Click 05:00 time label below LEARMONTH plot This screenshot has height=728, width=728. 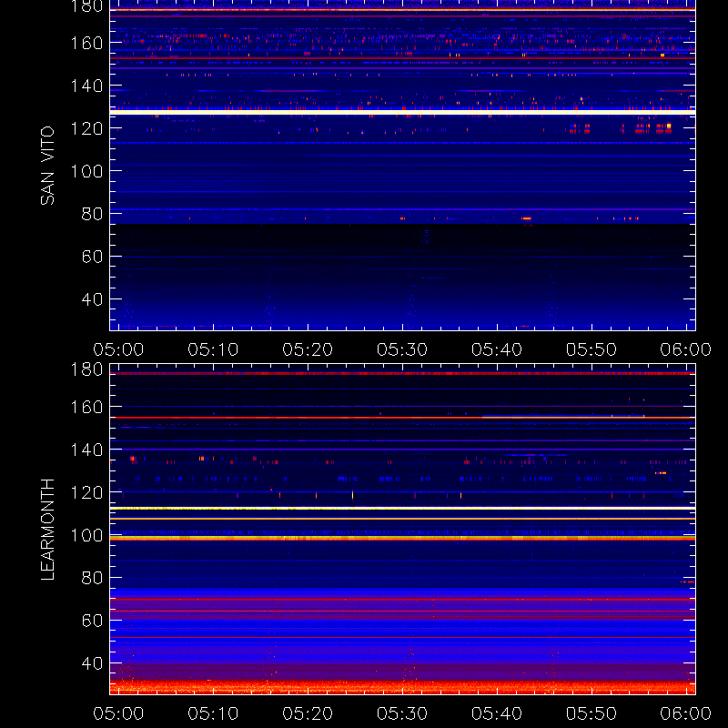118,713
